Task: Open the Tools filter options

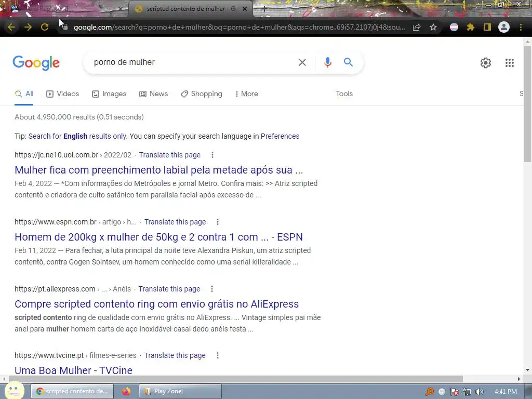Action: [x=344, y=94]
